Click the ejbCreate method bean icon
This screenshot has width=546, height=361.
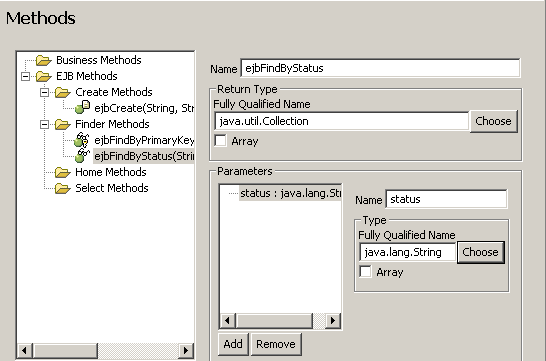tap(83, 108)
